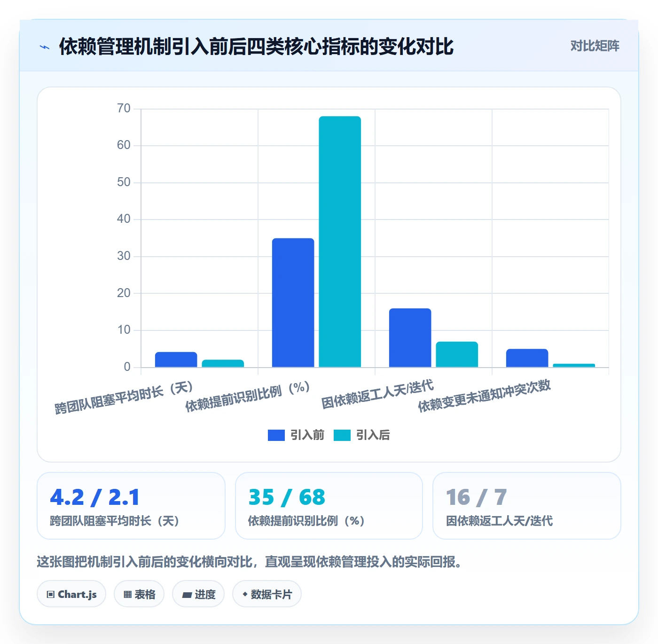Select the Chart.js tag chip

71,594
